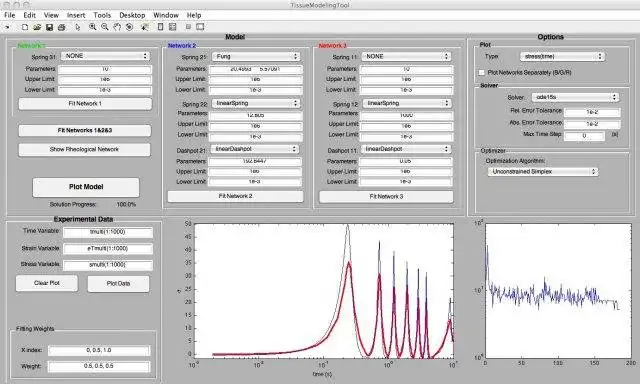The height and width of the screenshot is (384, 640).
Task: Click the Fit Networks 1&2&3 button
Action: tap(84, 131)
